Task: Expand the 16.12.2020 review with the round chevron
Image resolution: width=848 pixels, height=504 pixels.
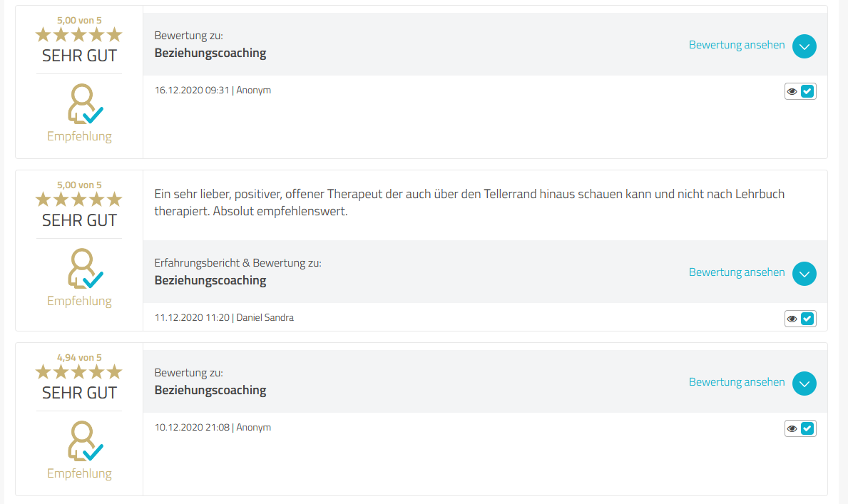Action: pos(804,46)
